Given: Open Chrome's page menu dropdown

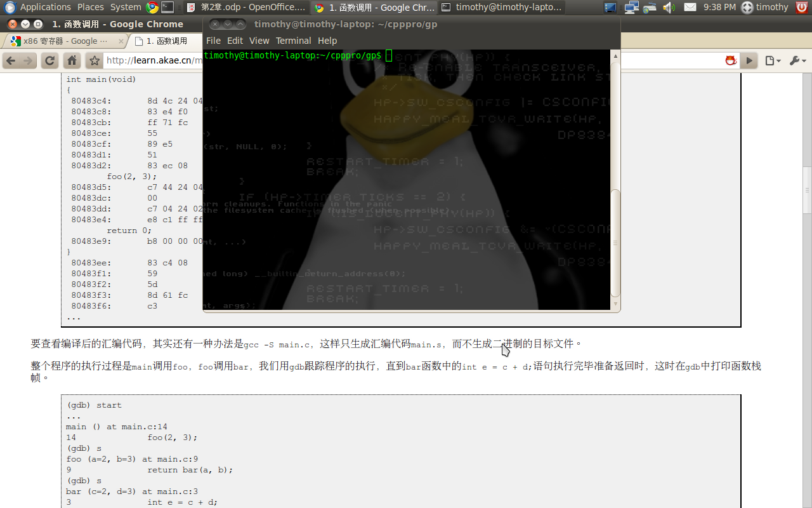Looking at the screenshot, I should pyautogui.click(x=773, y=61).
